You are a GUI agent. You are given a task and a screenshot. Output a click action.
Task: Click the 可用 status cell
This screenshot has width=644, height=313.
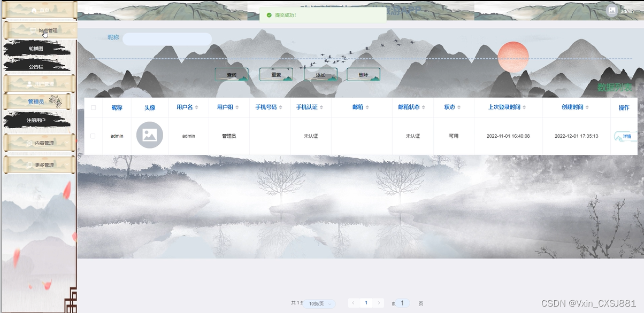[x=454, y=136]
